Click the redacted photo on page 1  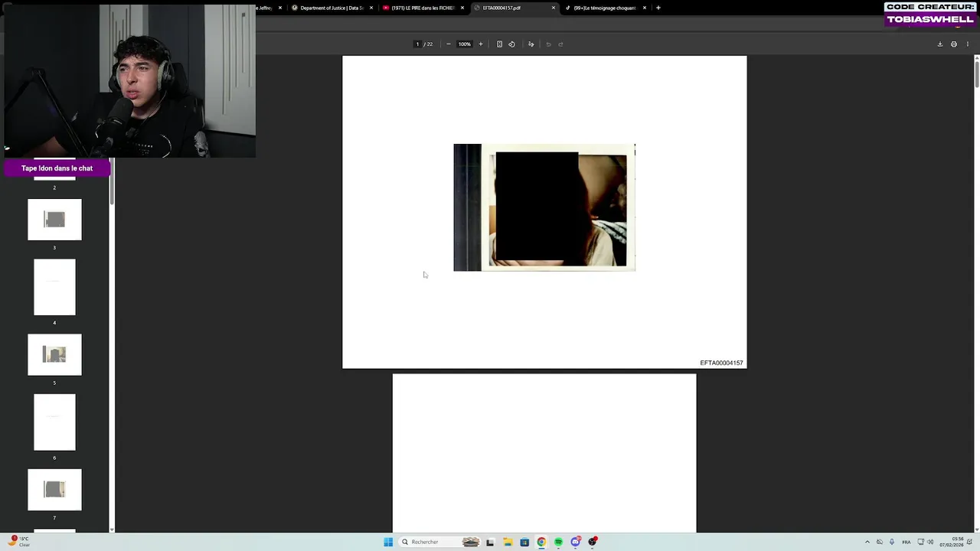pyautogui.click(x=544, y=207)
